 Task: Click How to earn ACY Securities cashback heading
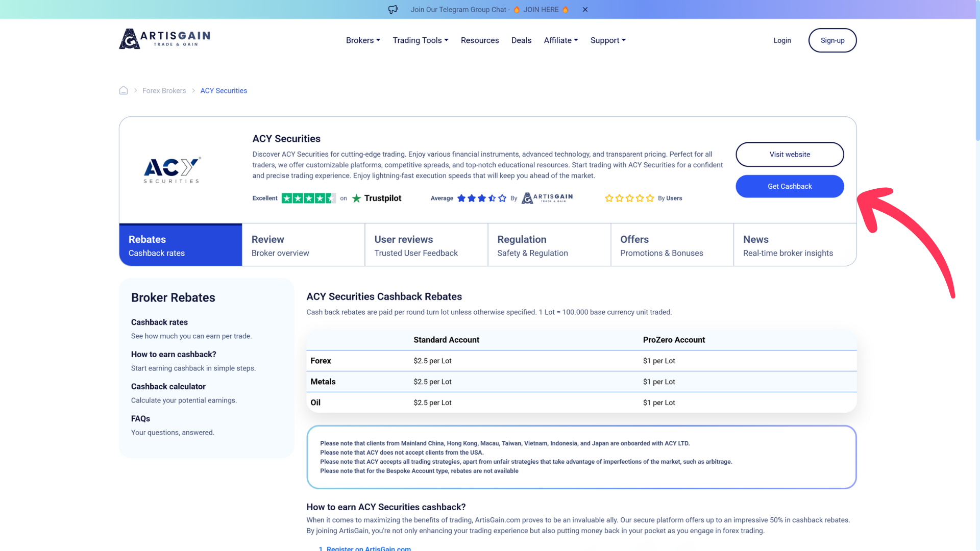click(386, 507)
